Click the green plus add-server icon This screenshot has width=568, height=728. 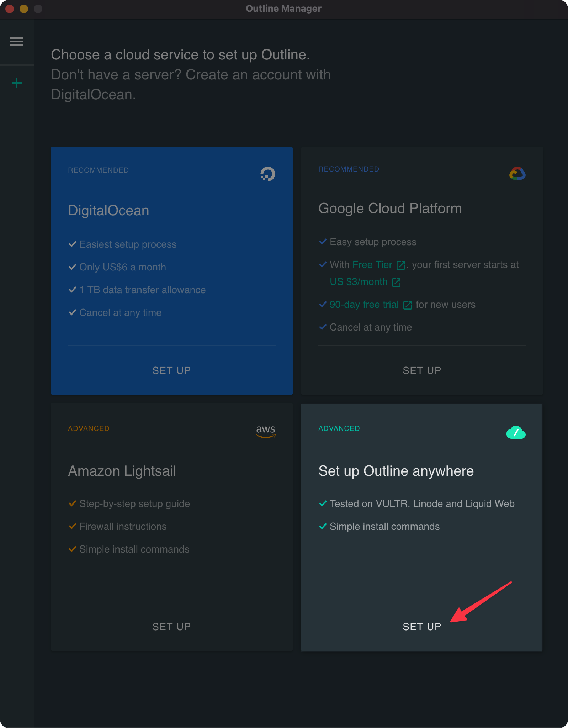coord(17,83)
